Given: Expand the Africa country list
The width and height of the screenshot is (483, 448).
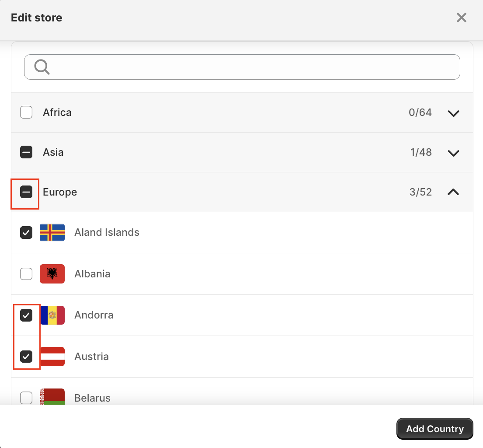Looking at the screenshot, I should pyautogui.click(x=454, y=113).
